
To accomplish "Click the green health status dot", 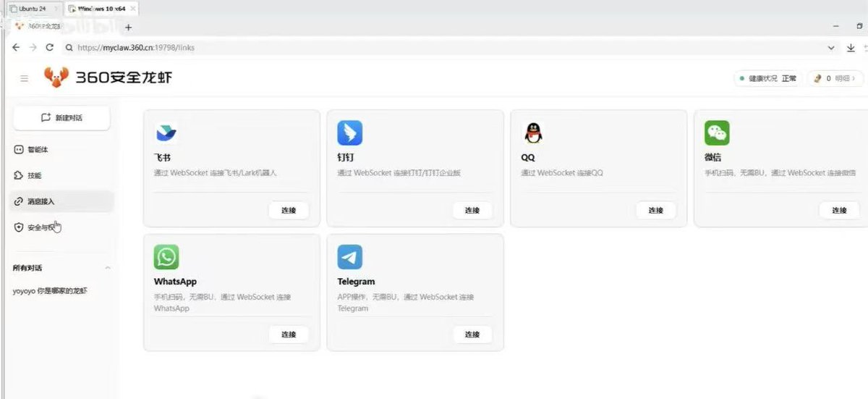I will pos(741,78).
